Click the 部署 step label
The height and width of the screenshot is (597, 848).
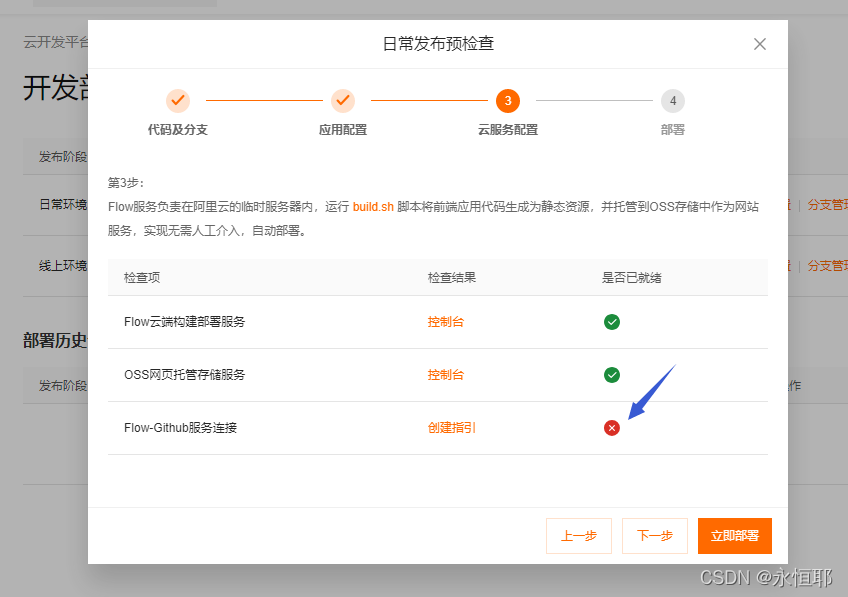[x=673, y=130]
